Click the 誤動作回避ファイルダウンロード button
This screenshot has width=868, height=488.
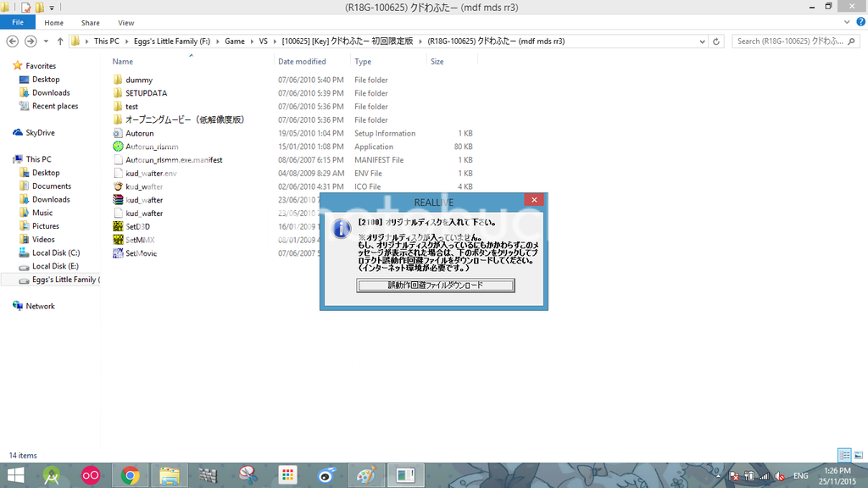click(435, 286)
